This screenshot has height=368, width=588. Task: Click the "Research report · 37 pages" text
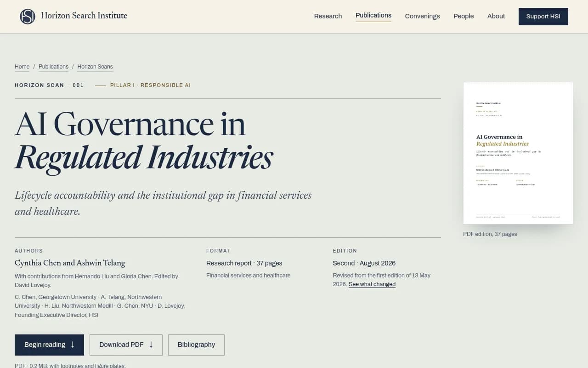click(x=244, y=263)
